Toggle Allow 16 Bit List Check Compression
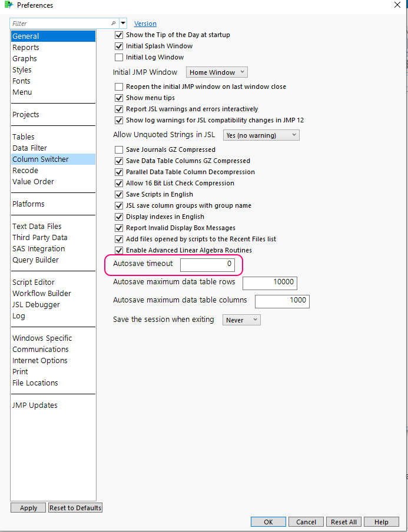The height and width of the screenshot is (532, 408). [x=119, y=183]
